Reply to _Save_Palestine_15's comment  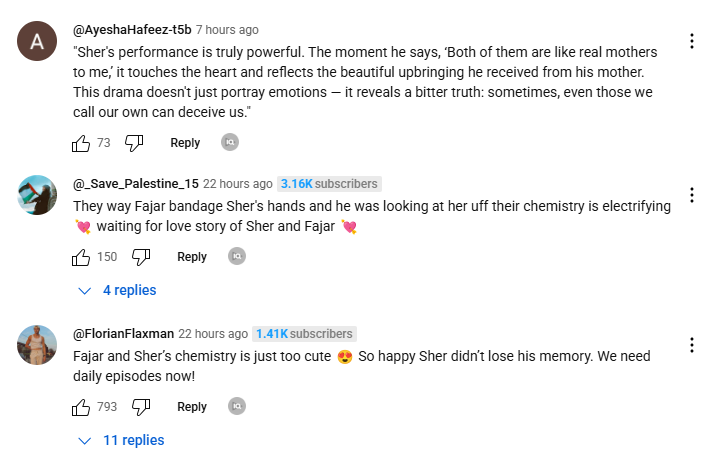[x=192, y=257]
